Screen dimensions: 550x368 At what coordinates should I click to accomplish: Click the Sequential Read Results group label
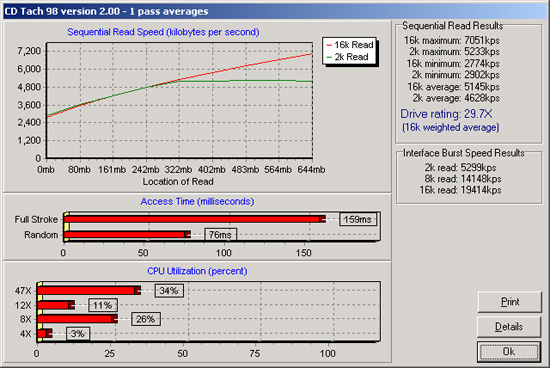452,26
